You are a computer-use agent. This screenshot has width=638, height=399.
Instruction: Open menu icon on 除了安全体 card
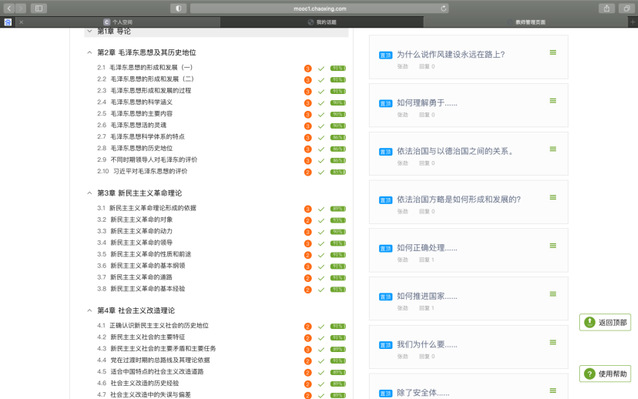(553, 390)
